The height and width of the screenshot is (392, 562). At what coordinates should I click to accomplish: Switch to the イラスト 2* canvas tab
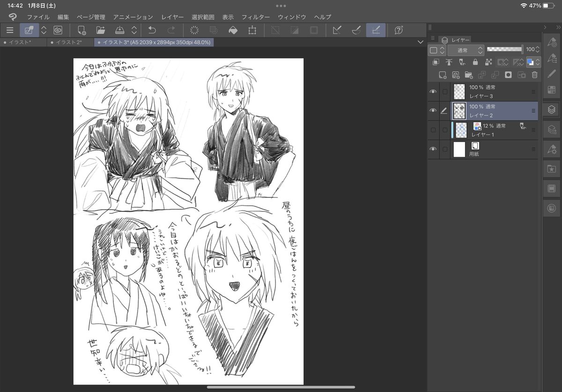(70, 42)
